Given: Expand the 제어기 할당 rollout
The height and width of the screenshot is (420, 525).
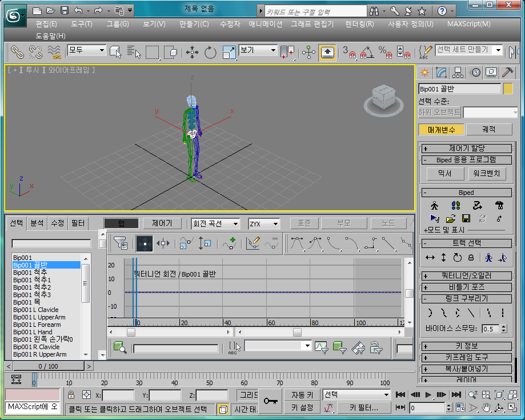Looking at the screenshot, I should click(x=467, y=148).
